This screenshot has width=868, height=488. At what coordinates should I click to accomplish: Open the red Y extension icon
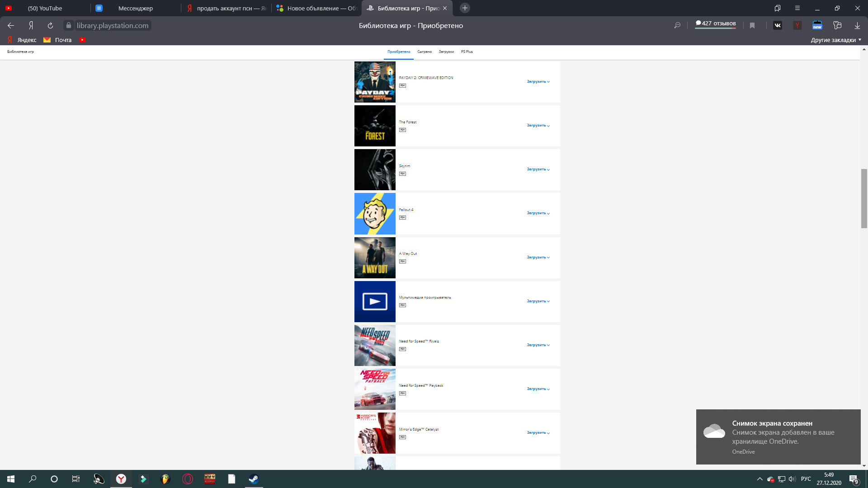797,26
